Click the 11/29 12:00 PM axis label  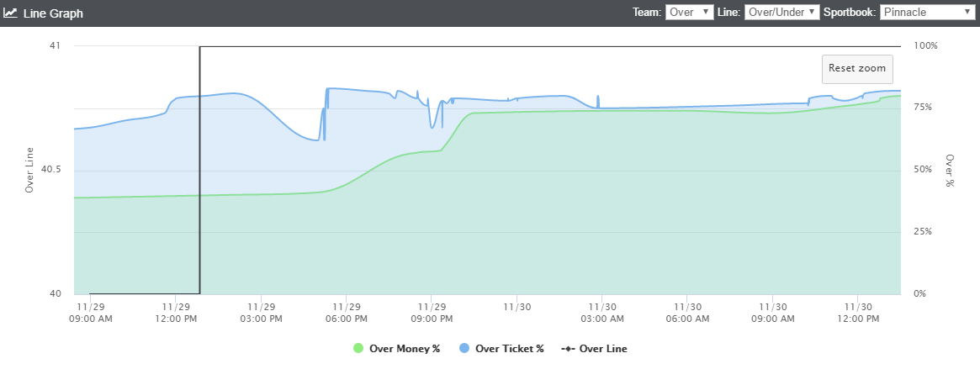tap(176, 313)
